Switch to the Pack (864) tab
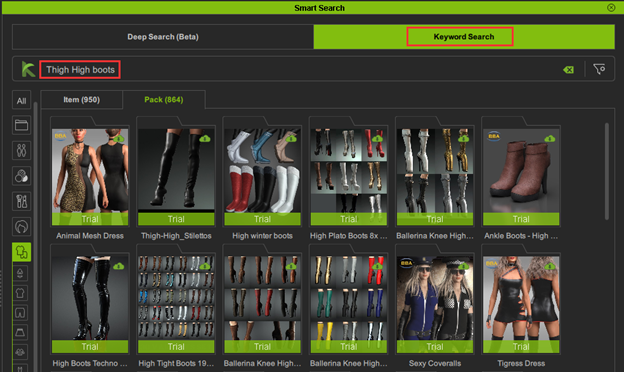The height and width of the screenshot is (372, 624). click(164, 100)
